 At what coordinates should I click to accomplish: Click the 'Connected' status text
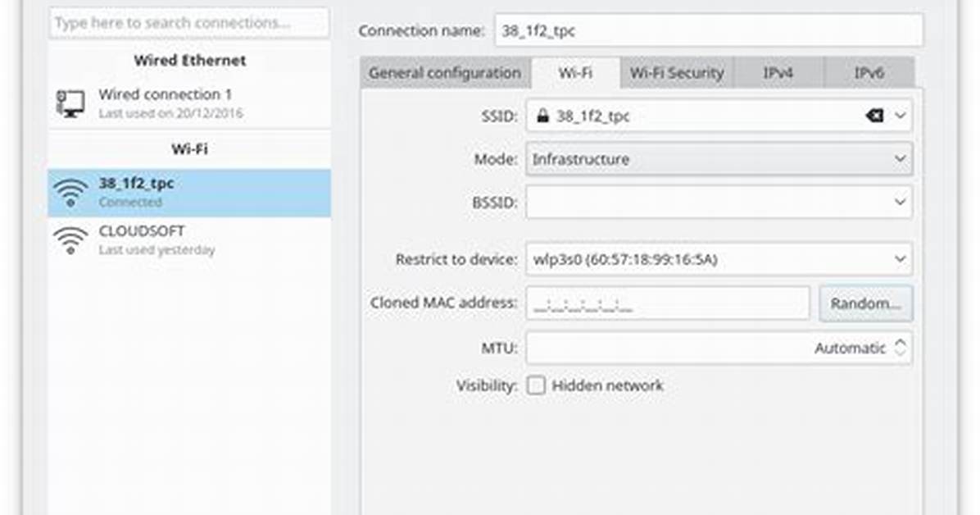pos(130,202)
